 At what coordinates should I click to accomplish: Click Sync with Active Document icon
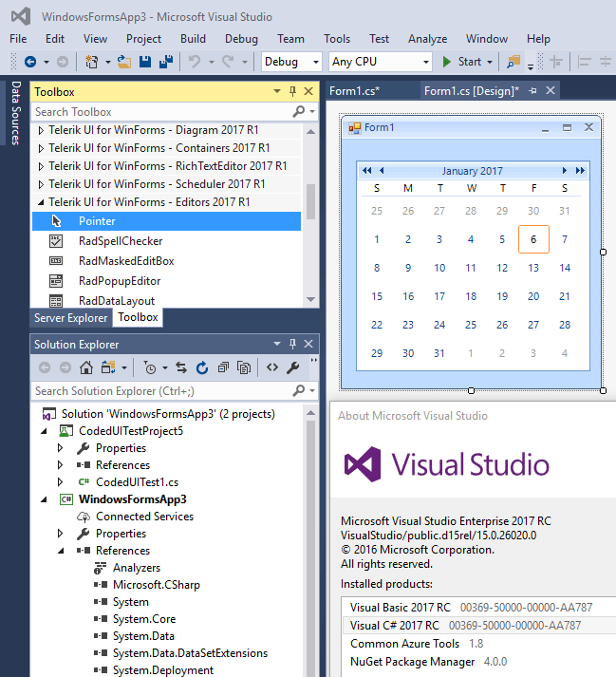181,367
